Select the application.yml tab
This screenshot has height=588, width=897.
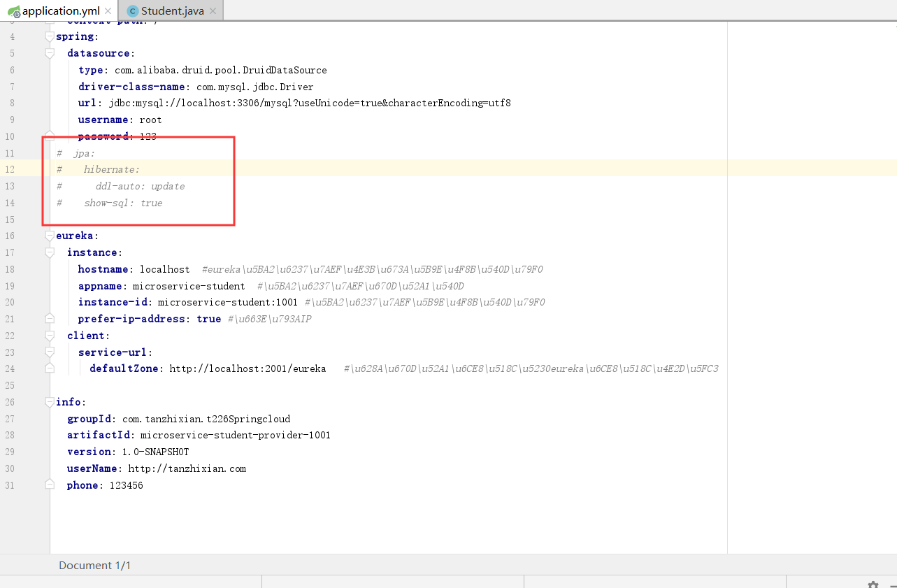59,10
